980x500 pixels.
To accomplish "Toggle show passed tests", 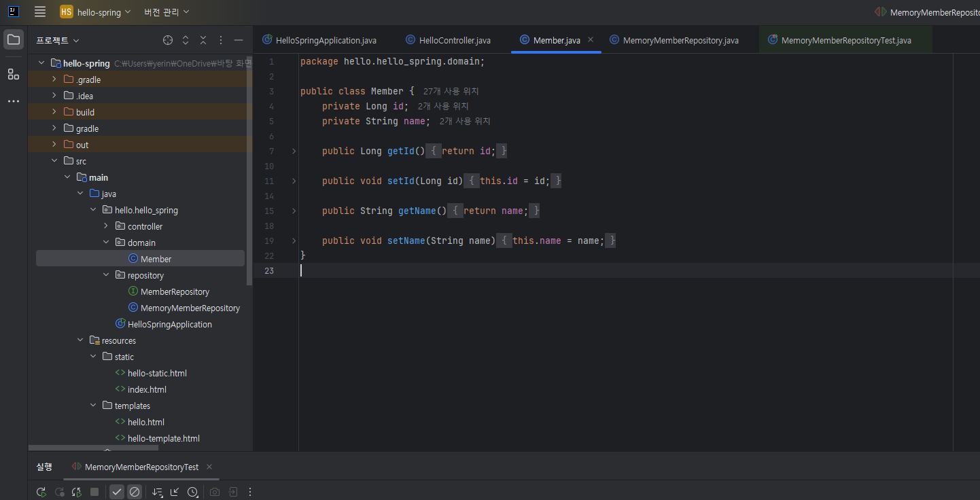I will (x=117, y=492).
